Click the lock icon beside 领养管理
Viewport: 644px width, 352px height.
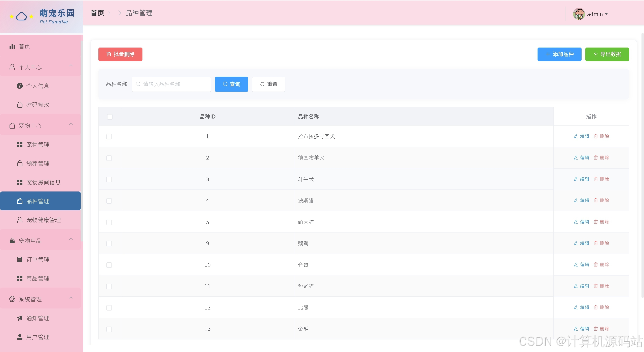[20, 163]
